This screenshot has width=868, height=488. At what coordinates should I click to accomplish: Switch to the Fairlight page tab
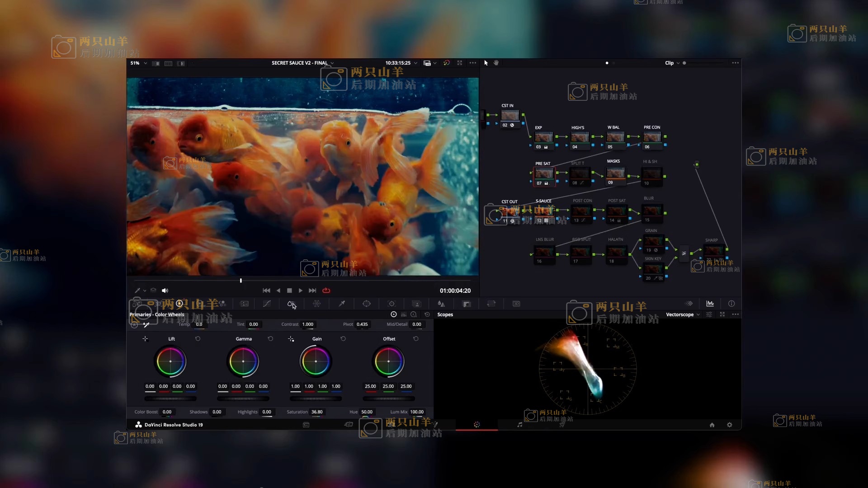pos(519,425)
